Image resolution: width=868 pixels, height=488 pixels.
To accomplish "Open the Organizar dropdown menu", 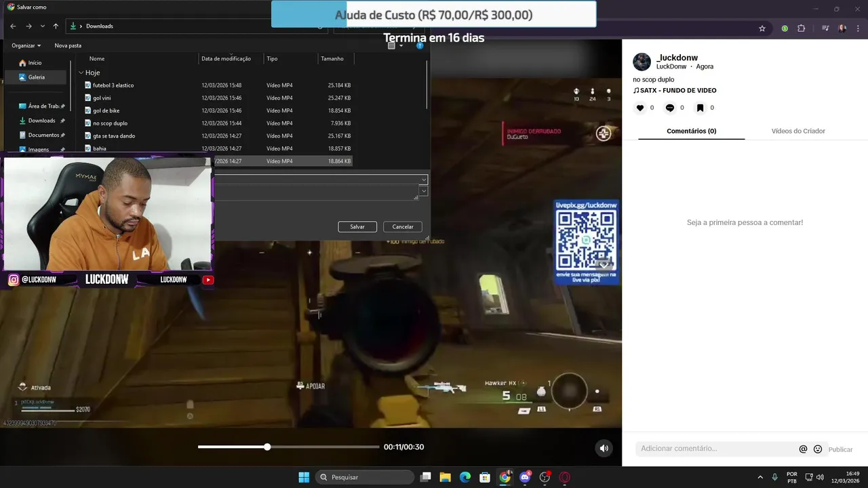I will pyautogui.click(x=26, y=45).
